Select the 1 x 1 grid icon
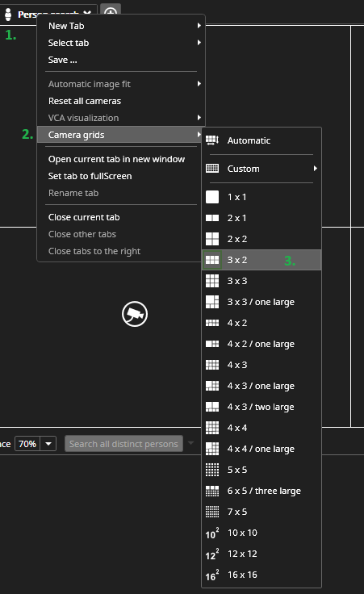Image resolution: width=364 pixels, height=594 pixels. 212,197
